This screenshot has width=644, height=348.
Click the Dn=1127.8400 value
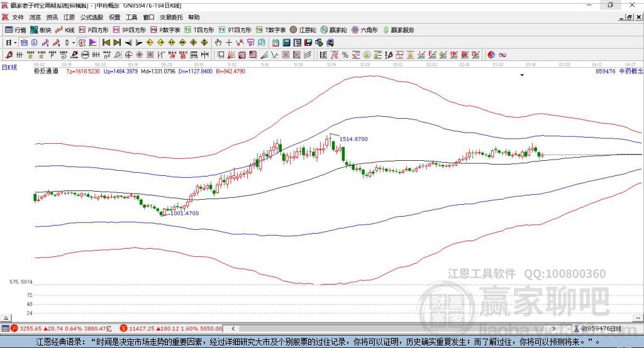click(x=196, y=72)
